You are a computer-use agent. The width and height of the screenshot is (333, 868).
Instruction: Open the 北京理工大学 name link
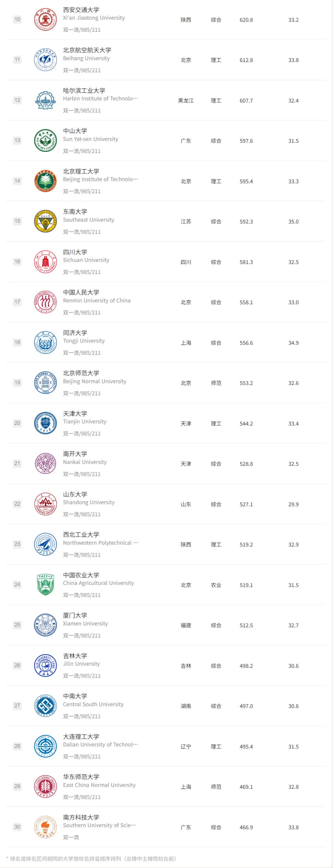tap(81, 171)
